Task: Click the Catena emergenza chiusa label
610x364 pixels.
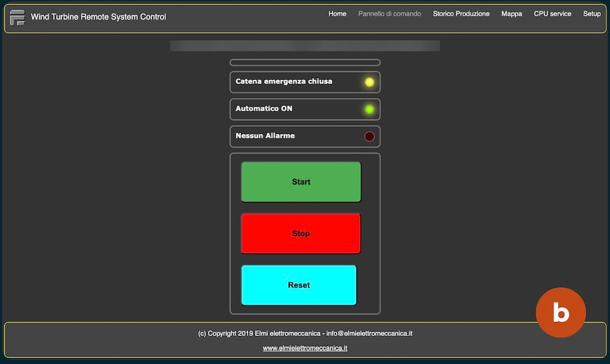Action: pyautogui.click(x=284, y=81)
